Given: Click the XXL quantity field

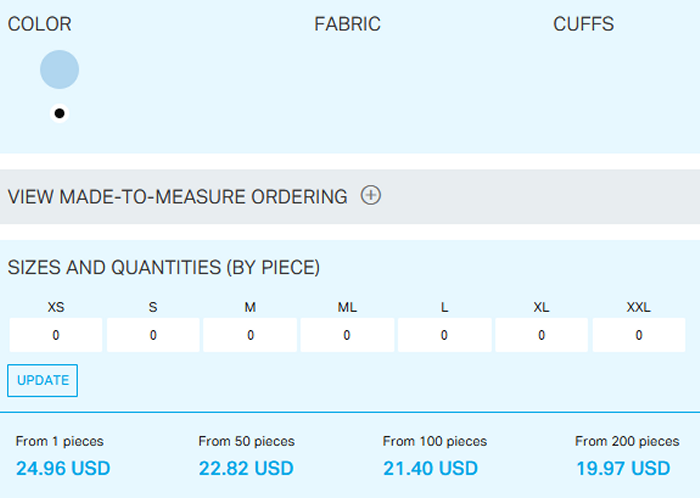Looking at the screenshot, I should (x=638, y=336).
